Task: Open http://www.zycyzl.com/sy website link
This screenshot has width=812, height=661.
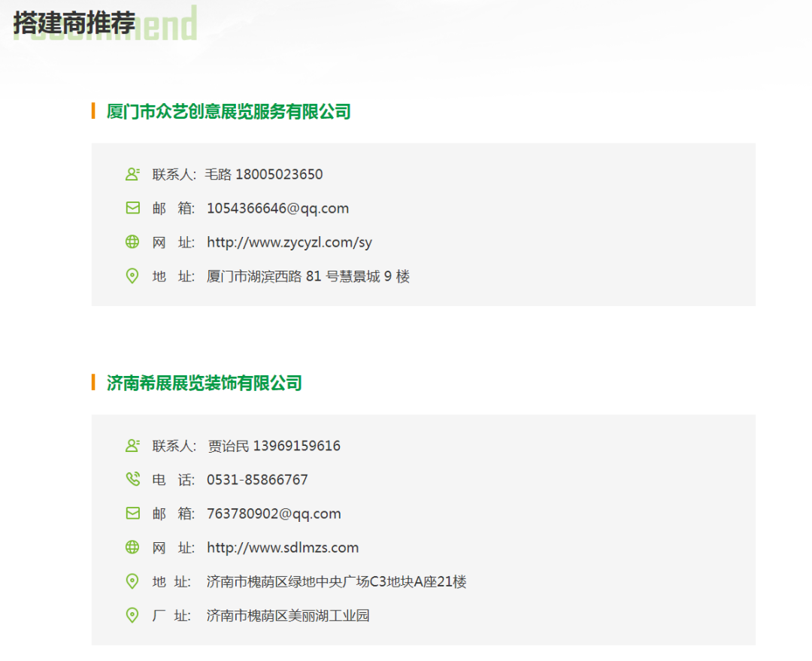Action: [x=289, y=242]
